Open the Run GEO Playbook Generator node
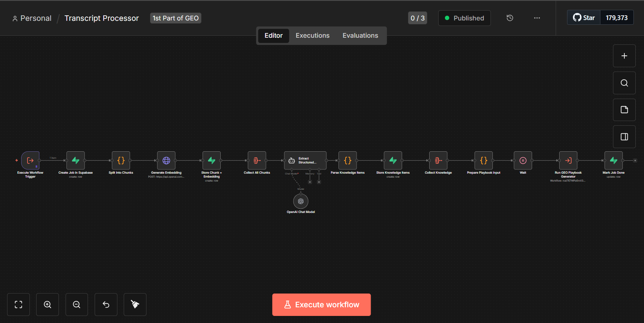This screenshot has width=644, height=323. point(568,160)
